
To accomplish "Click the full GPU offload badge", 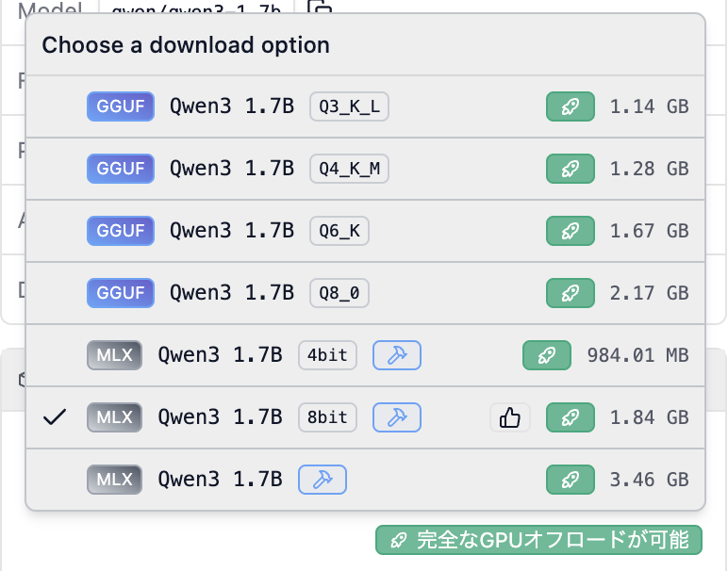I will pos(538,540).
